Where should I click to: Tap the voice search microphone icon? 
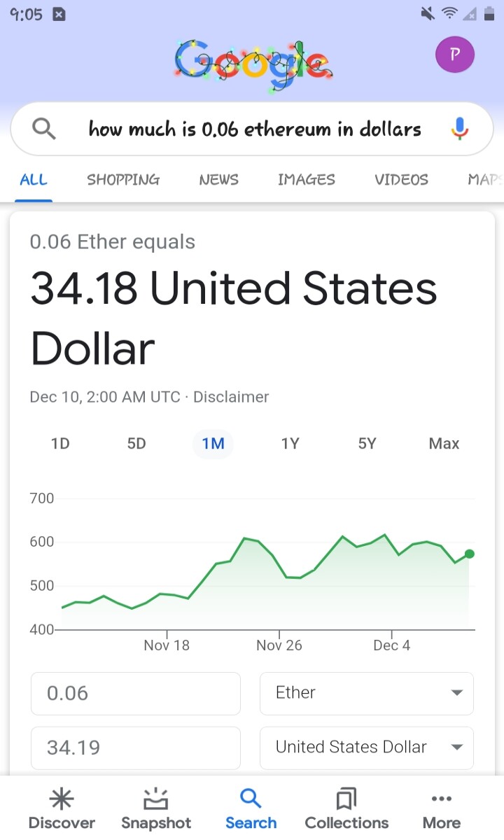pos(459,129)
